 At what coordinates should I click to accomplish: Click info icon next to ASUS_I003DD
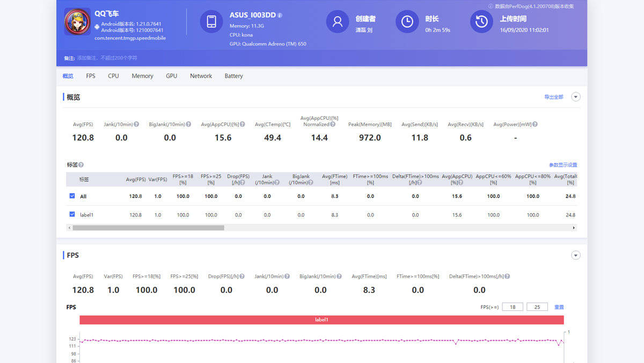(280, 16)
